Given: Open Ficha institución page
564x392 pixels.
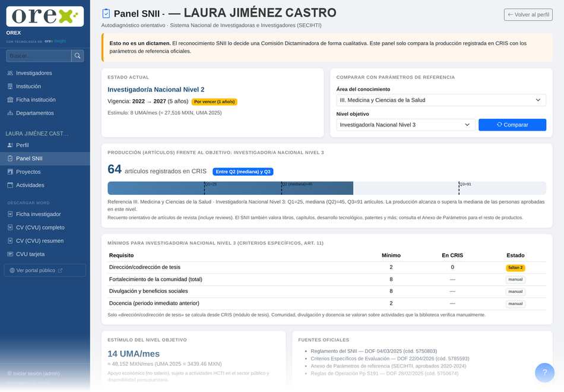Looking at the screenshot, I should [45, 100].
